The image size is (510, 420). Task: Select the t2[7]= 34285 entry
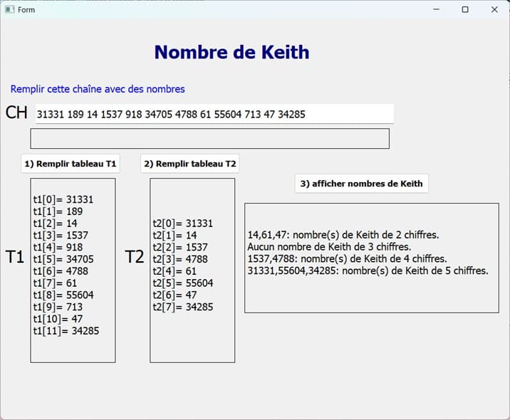tap(182, 307)
